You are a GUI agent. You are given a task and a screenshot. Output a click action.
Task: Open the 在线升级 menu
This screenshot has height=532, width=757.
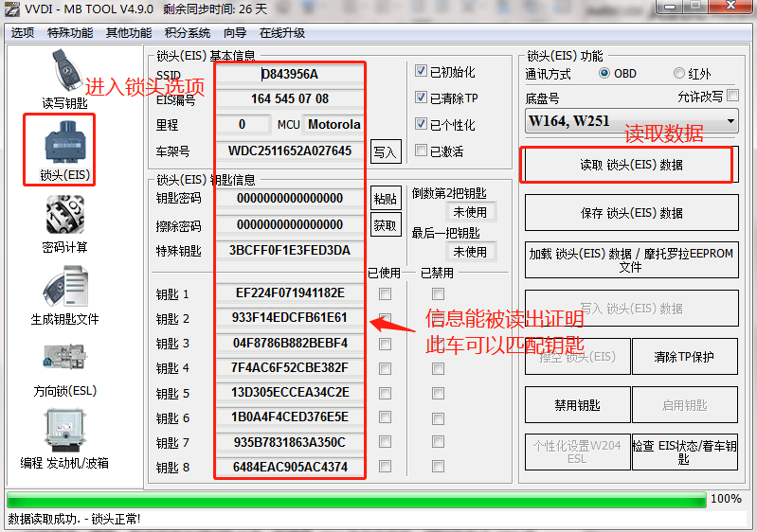[x=282, y=33]
